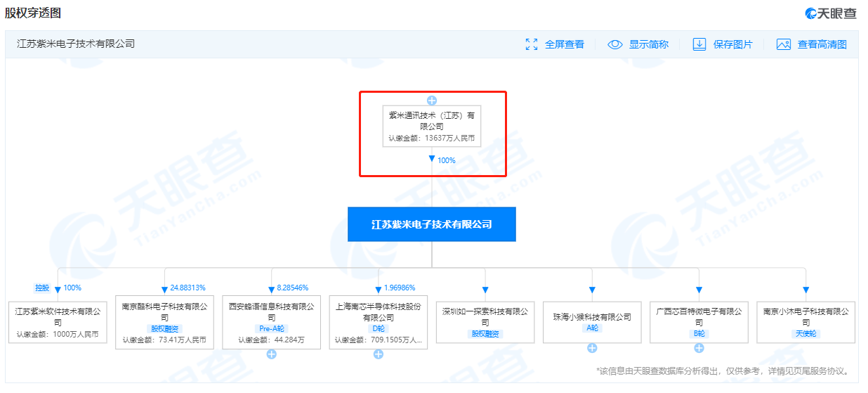Expand shareholders above 紫米通讯技术（江苏）有限公司
Image resolution: width=868 pixels, height=393 pixels.
[x=432, y=100]
